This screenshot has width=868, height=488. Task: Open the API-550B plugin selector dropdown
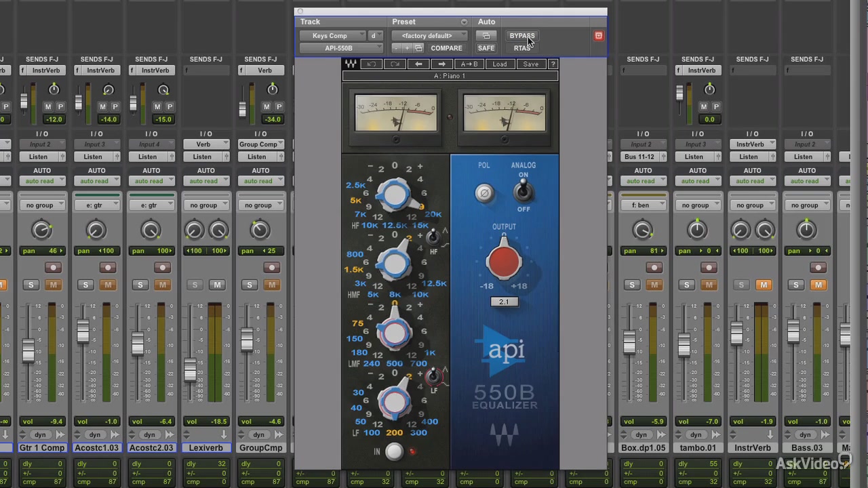(x=342, y=48)
